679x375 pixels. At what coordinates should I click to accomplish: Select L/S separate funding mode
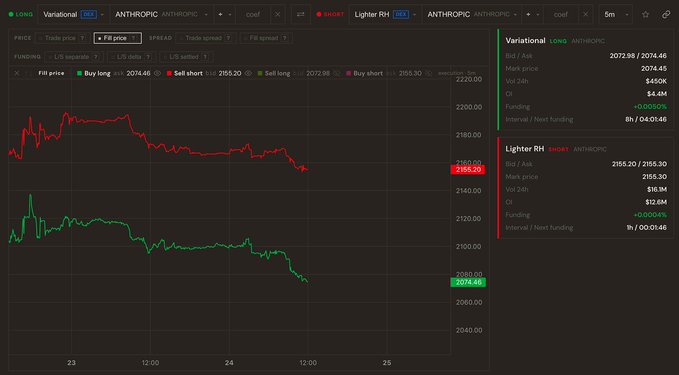click(x=74, y=57)
